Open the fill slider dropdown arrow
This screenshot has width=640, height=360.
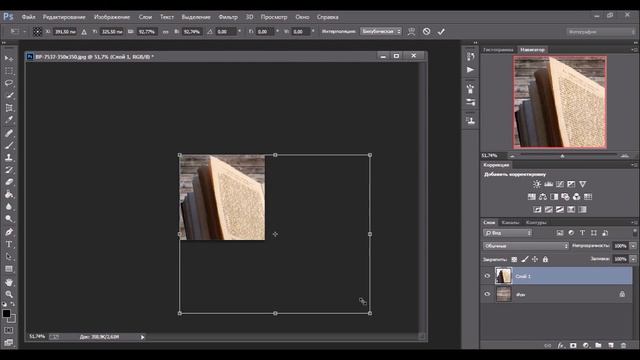click(633, 259)
